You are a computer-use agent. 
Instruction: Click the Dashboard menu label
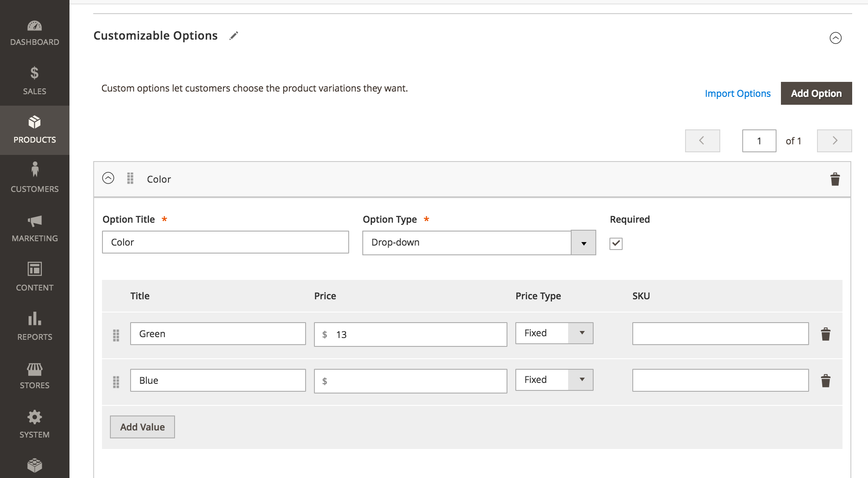point(35,42)
